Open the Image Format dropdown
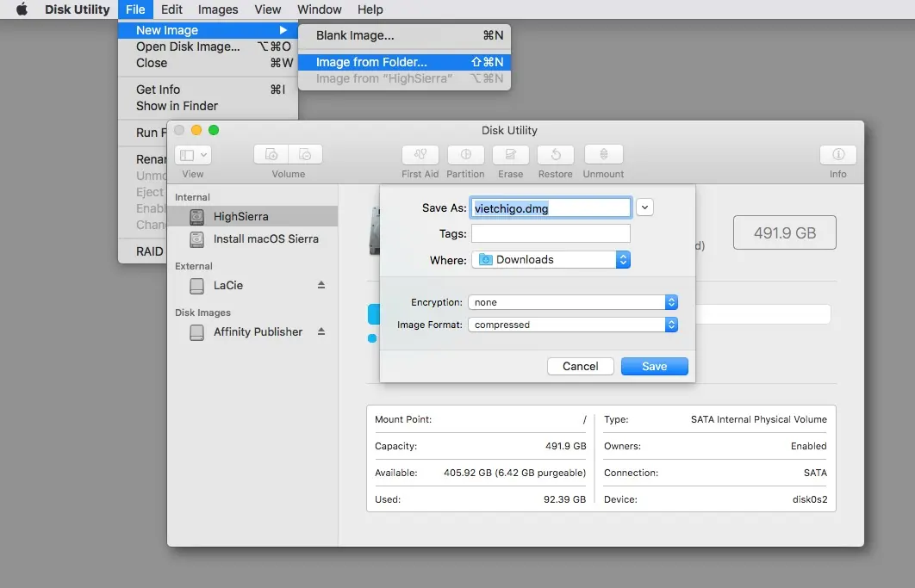 click(x=573, y=325)
